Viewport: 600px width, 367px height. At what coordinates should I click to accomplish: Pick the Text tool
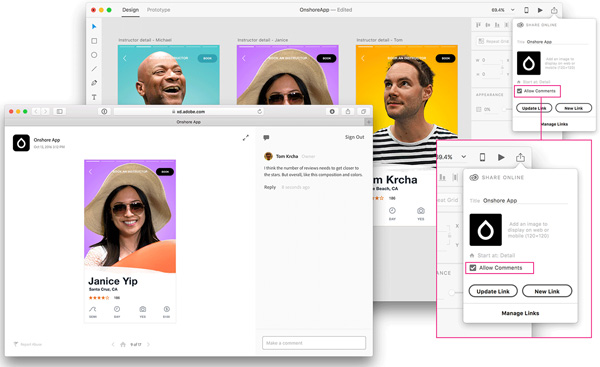pos(94,97)
